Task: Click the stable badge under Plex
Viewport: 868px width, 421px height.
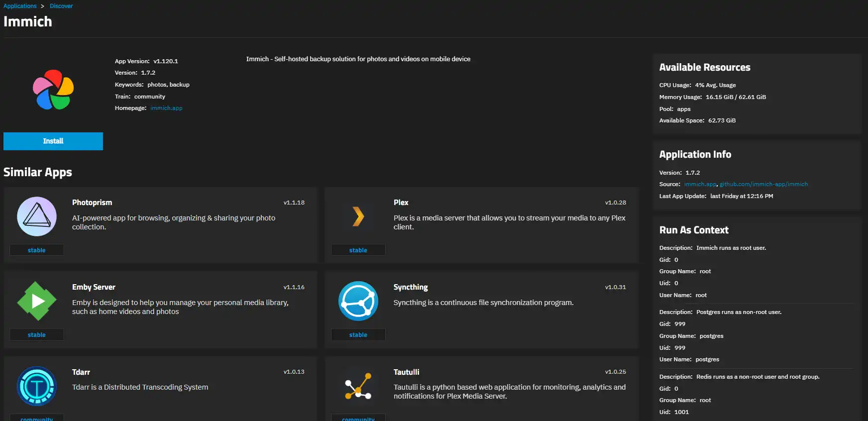Action: [358, 250]
